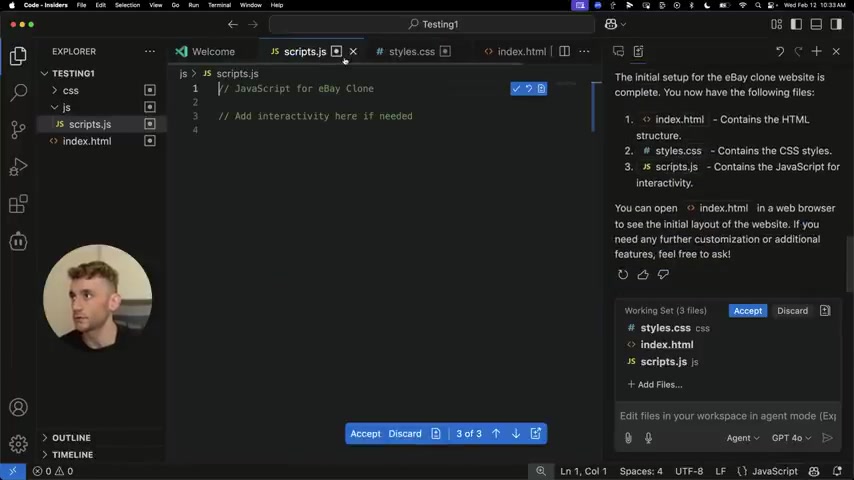Viewport: 854px width, 480px height.
Task: Start a new chat with plus icon
Action: pyautogui.click(x=816, y=52)
